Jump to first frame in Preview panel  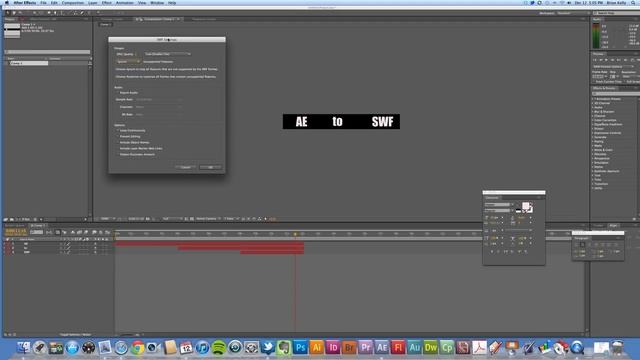coord(595,60)
